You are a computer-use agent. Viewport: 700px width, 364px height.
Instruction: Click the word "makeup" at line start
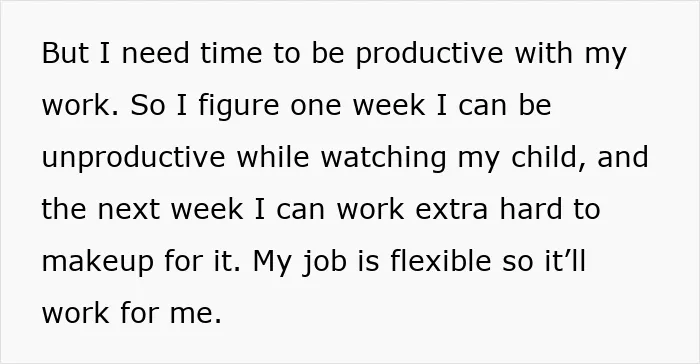tap(97, 261)
